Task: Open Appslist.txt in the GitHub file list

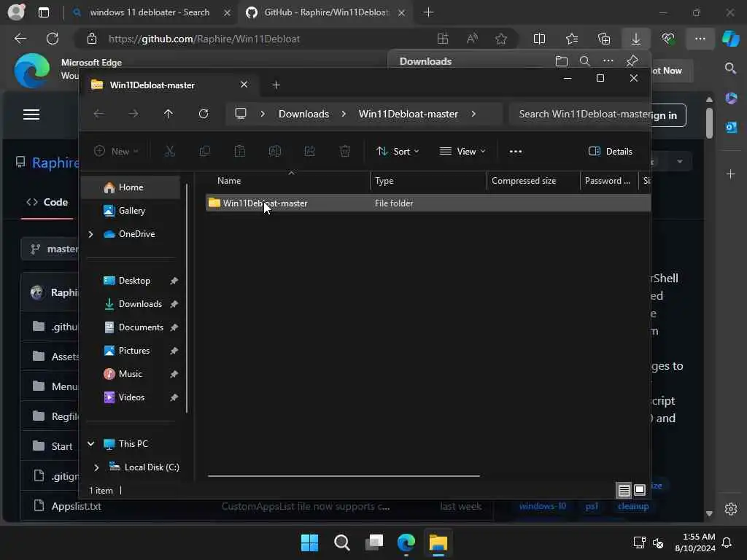Action: coord(76,506)
